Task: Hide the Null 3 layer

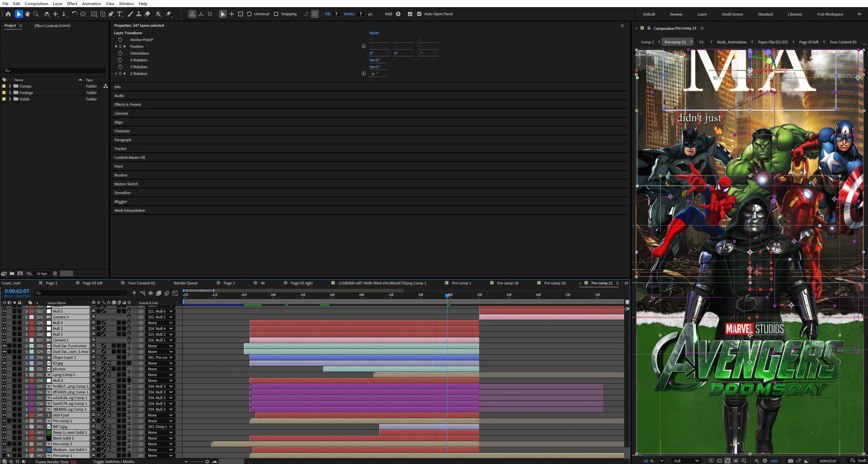Action: click(4, 381)
